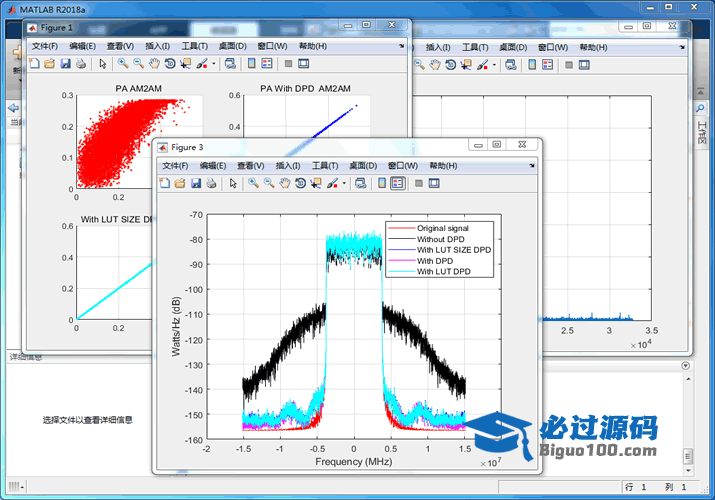
Task: Click Link Plot icon in Figure 3
Action: [361, 183]
